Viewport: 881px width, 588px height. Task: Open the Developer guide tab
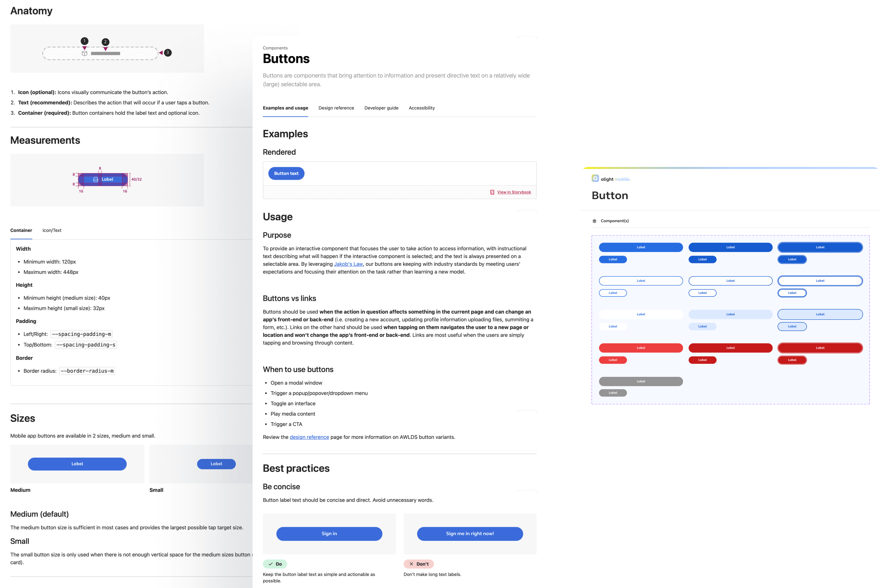381,108
